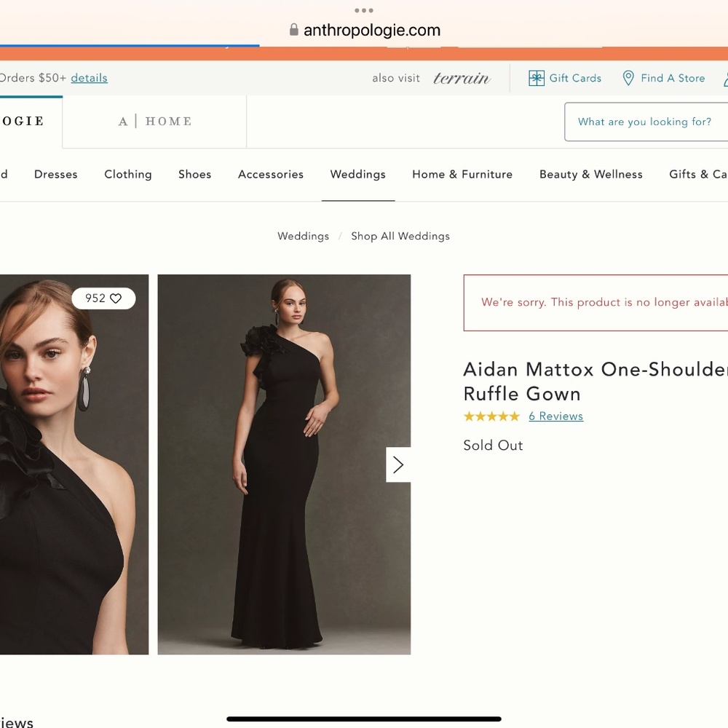This screenshot has height=728, width=728.
Task: Open the 6 Reviews link
Action: 555,416
